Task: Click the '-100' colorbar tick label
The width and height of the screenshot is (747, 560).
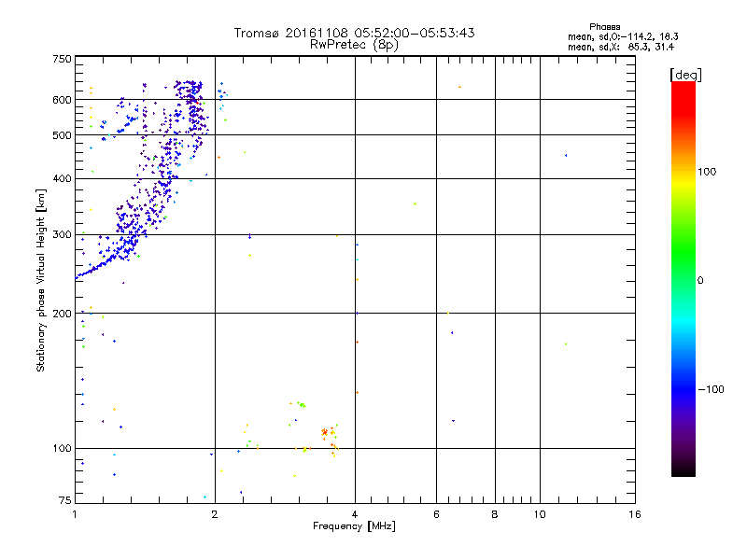Action: 711,389
